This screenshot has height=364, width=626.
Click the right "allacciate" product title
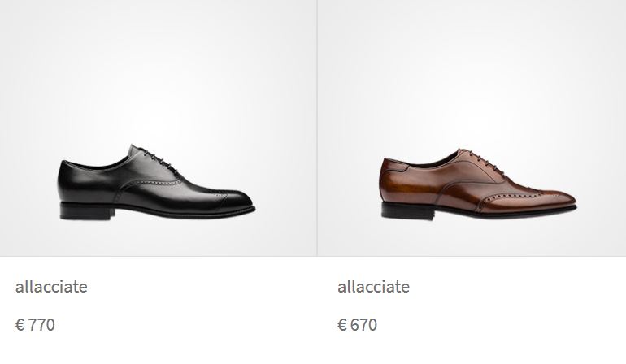pyautogui.click(x=374, y=287)
